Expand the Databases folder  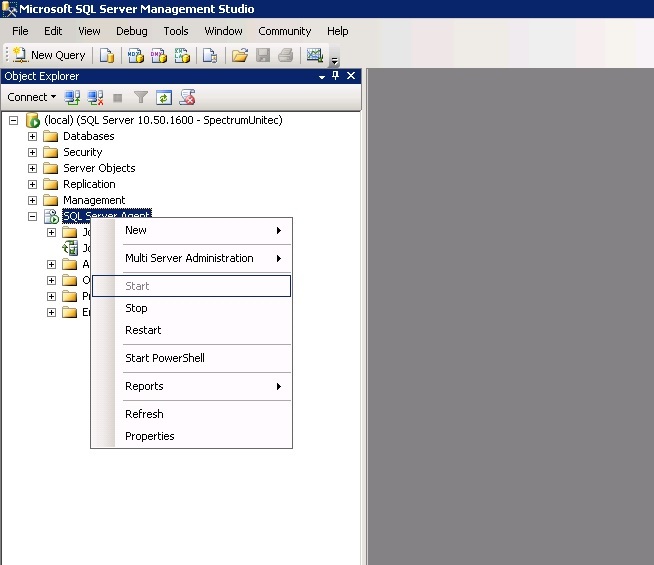pyautogui.click(x=32, y=136)
